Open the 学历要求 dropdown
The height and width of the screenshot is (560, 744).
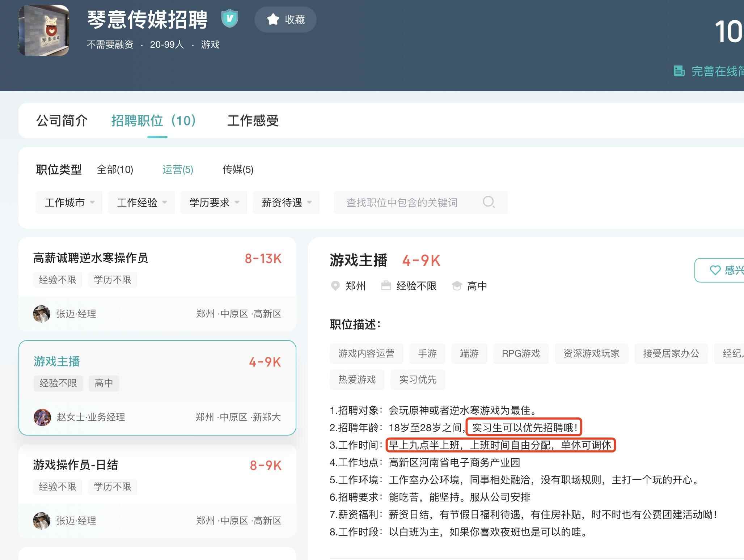click(214, 203)
